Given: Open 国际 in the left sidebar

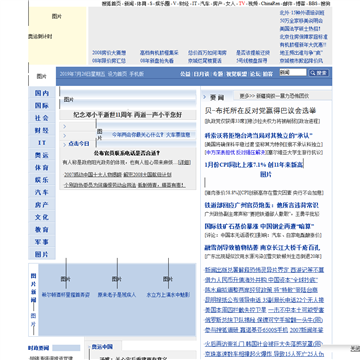Looking at the screenshot, I should (42, 106).
